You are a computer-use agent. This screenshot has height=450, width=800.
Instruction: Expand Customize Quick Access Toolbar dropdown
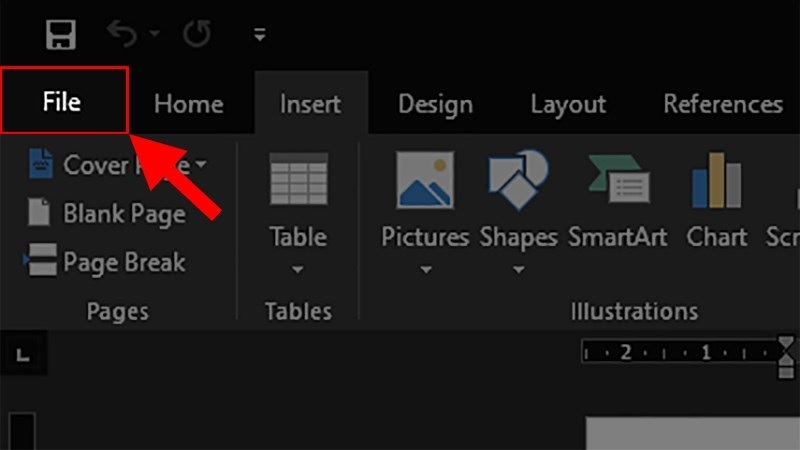pos(260,36)
